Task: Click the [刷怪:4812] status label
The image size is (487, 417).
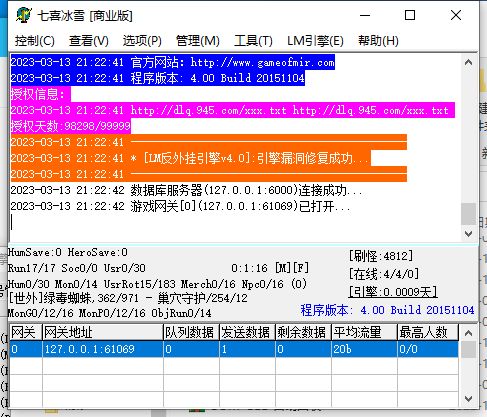Action: click(381, 256)
